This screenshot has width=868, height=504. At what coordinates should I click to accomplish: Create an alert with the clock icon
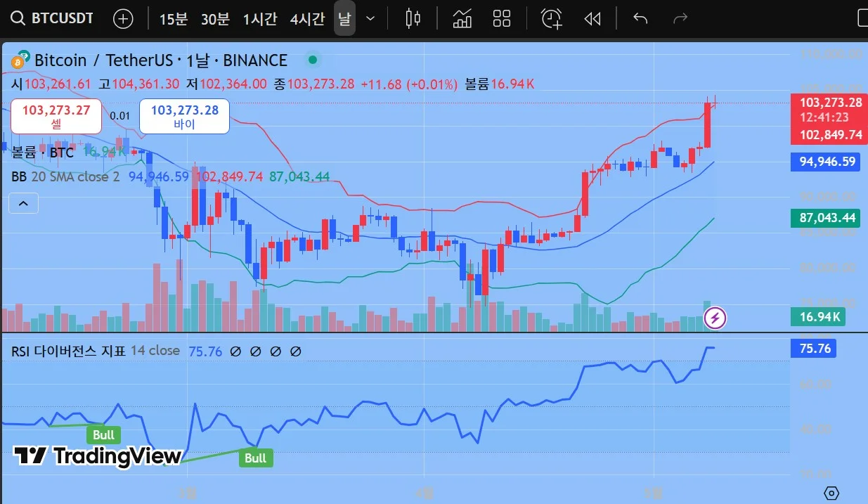click(552, 19)
